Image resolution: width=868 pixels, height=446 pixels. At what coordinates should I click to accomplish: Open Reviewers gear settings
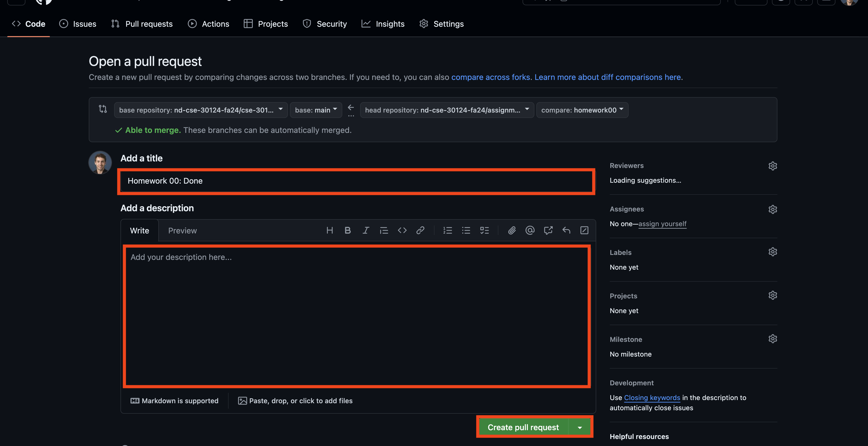pyautogui.click(x=772, y=166)
